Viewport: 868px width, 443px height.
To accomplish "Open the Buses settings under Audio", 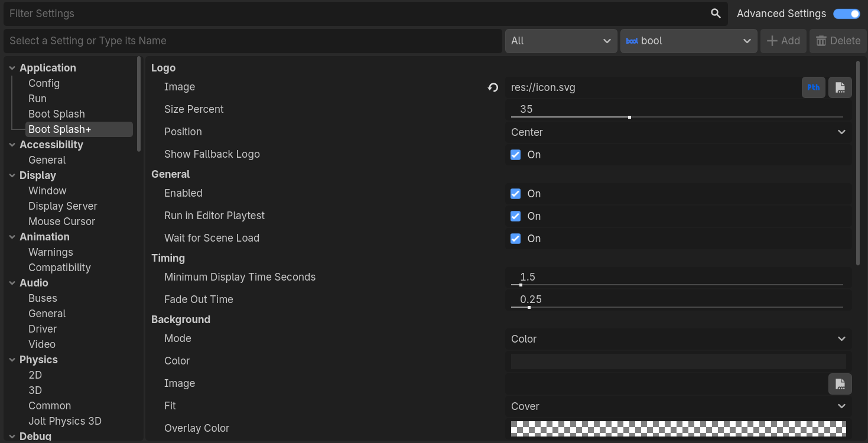I will 43,298.
